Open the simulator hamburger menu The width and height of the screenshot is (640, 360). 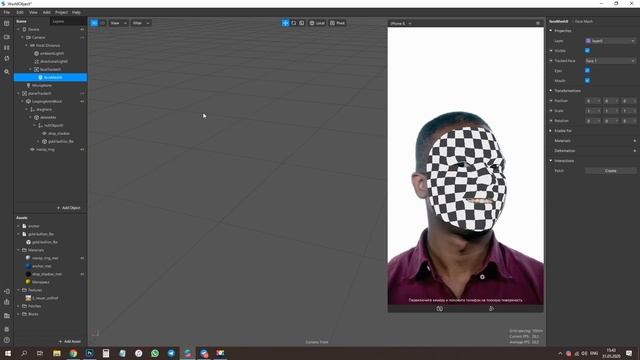tap(538, 23)
